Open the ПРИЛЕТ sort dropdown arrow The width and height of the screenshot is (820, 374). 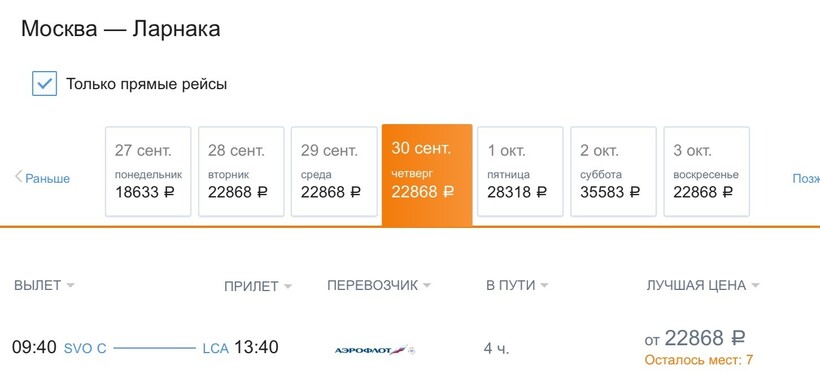(x=288, y=287)
